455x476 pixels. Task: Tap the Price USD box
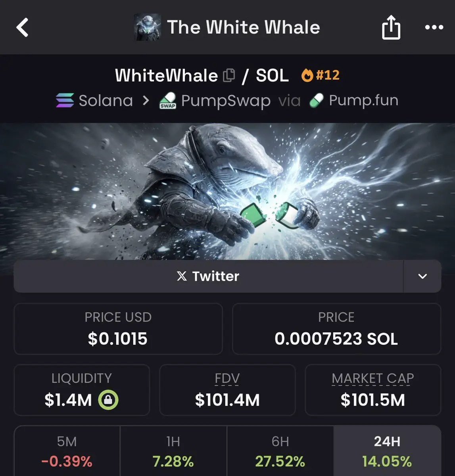click(x=118, y=329)
